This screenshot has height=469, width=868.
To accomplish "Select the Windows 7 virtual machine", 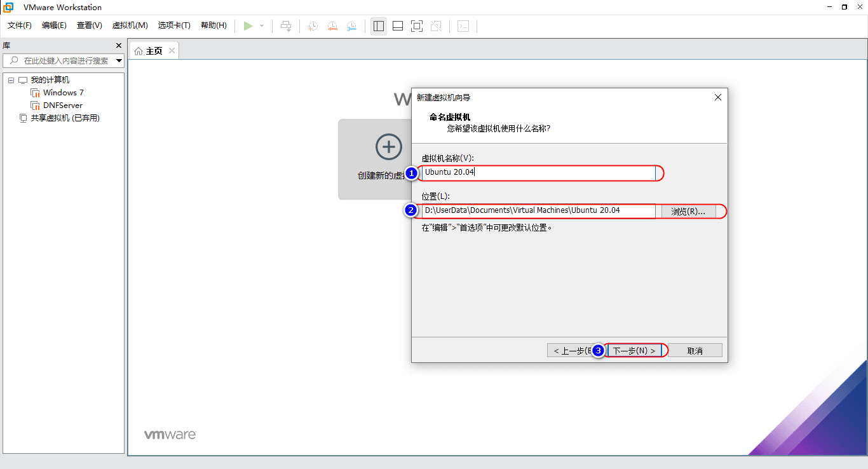I will pyautogui.click(x=64, y=93).
